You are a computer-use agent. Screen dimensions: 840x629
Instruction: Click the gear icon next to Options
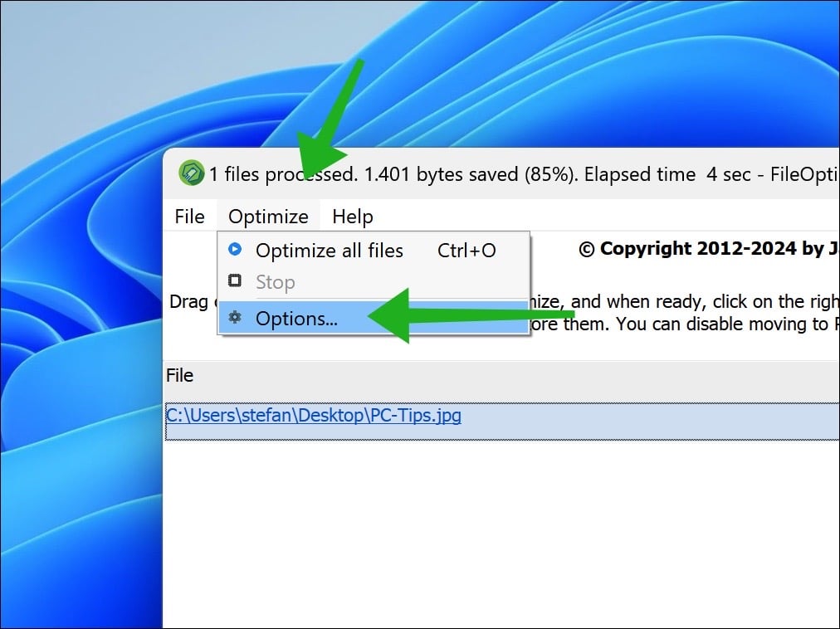click(235, 317)
